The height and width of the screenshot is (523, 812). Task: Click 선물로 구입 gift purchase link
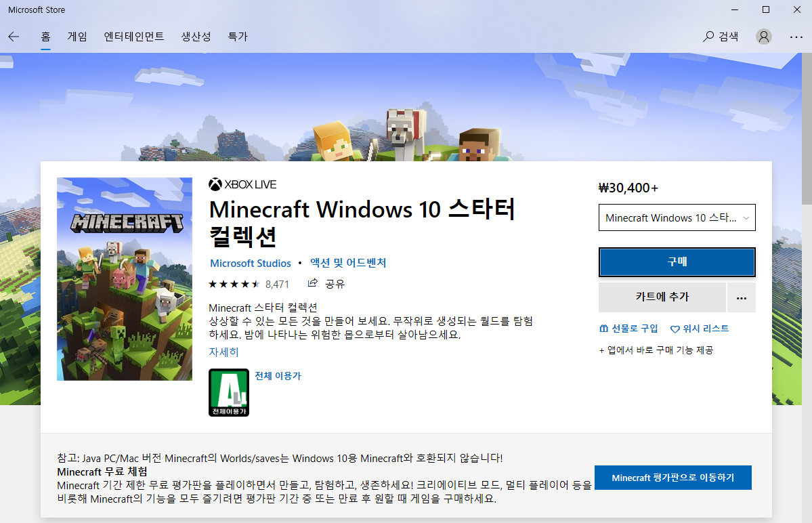[x=628, y=329]
